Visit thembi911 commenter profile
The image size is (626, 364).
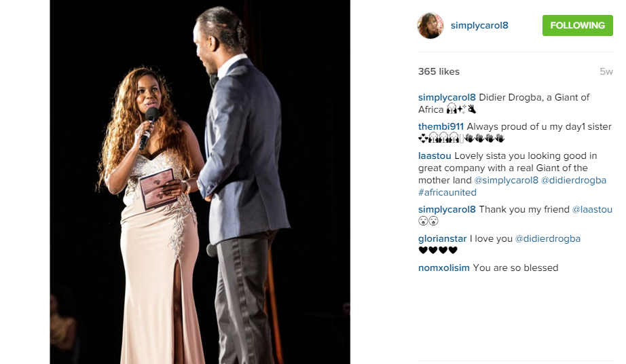click(x=441, y=126)
